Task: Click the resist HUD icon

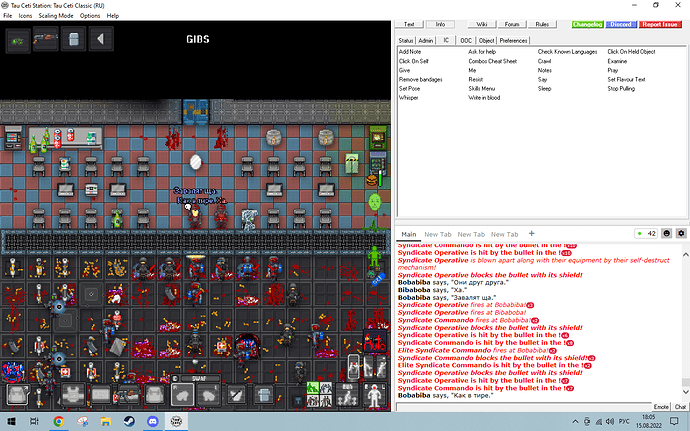Action: coord(354,367)
